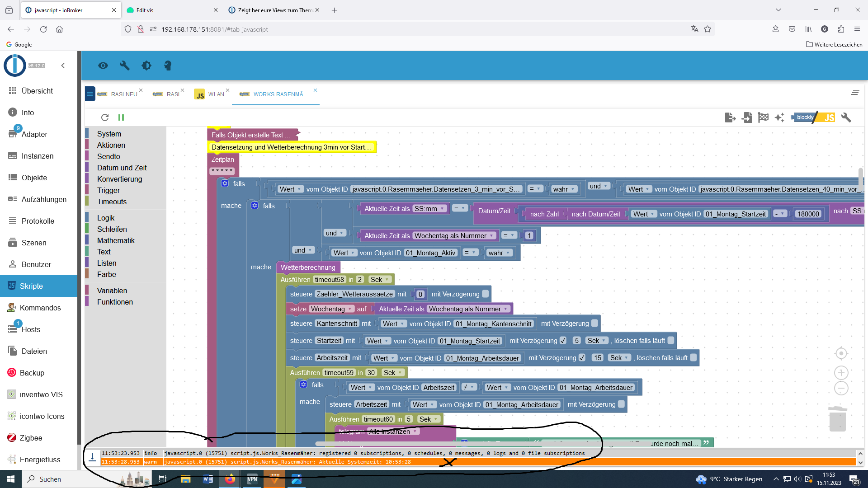Uncheck mit Verzögerung on timeout58 Arbeitszeit row

pyautogui.click(x=582, y=357)
